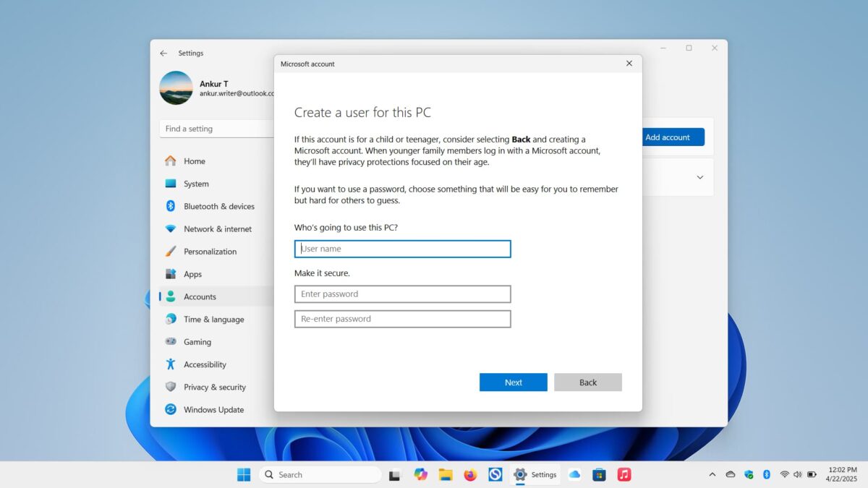Click the Next button
The image size is (868, 488).
[513, 382]
